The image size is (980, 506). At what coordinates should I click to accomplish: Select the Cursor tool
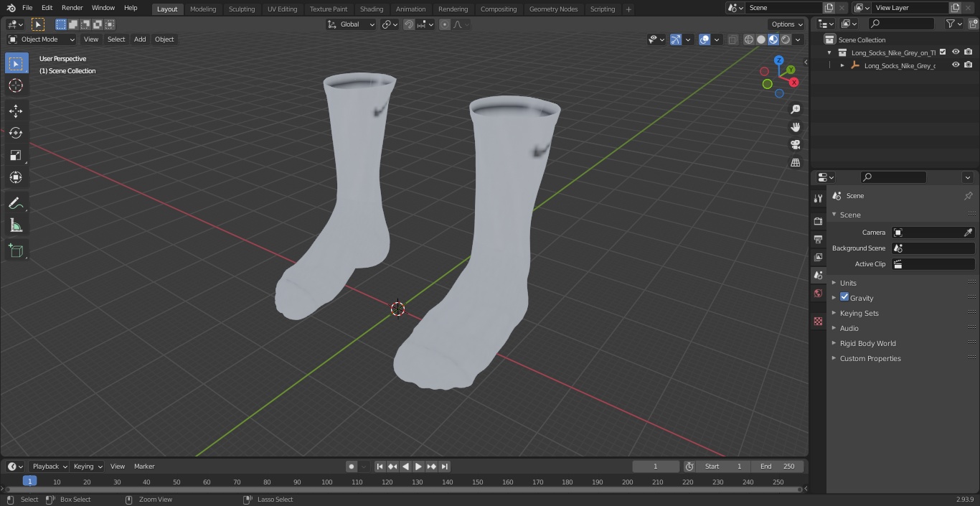coord(17,85)
